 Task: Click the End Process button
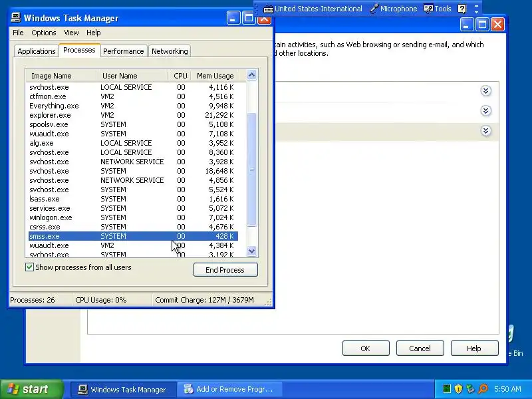[x=225, y=270]
